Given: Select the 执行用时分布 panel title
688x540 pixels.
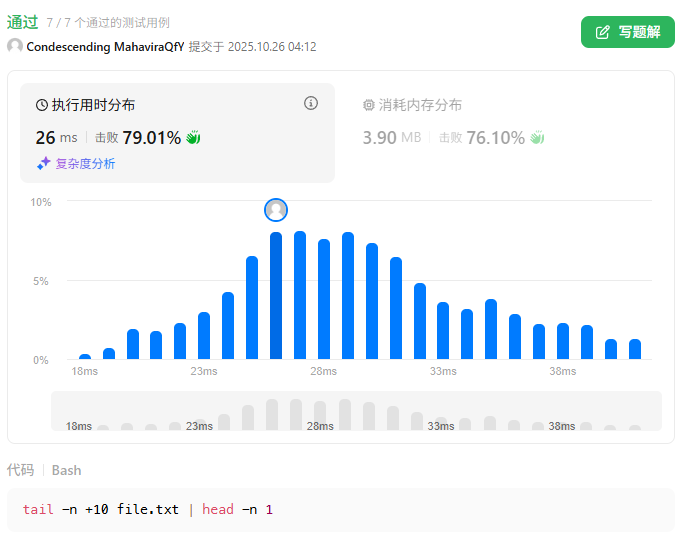Looking at the screenshot, I should coord(93,105).
